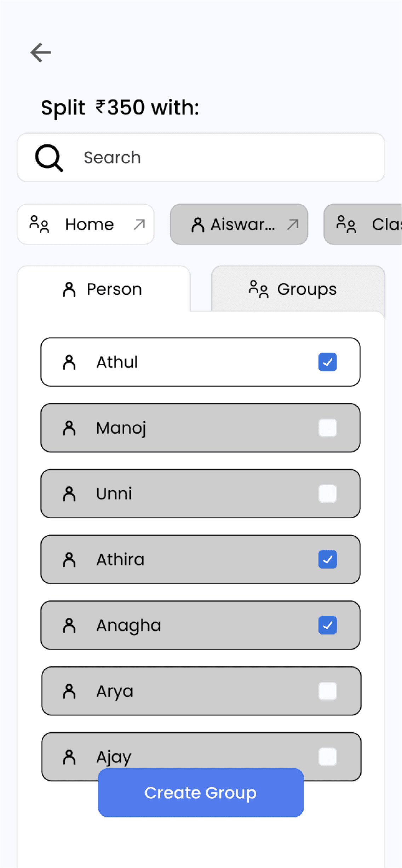Click person icon beside Athul
Image resolution: width=402 pixels, height=868 pixels.
click(69, 362)
